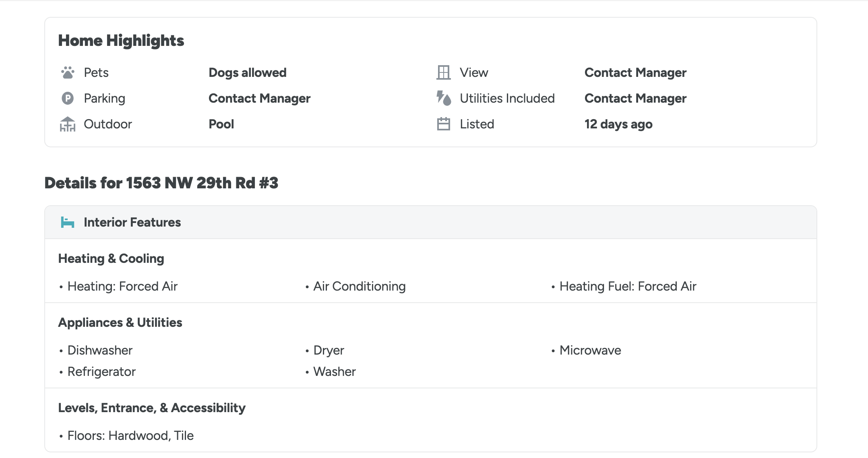The width and height of the screenshot is (868, 458).
Task: Select the Dogs allowed text
Action: pos(247,72)
